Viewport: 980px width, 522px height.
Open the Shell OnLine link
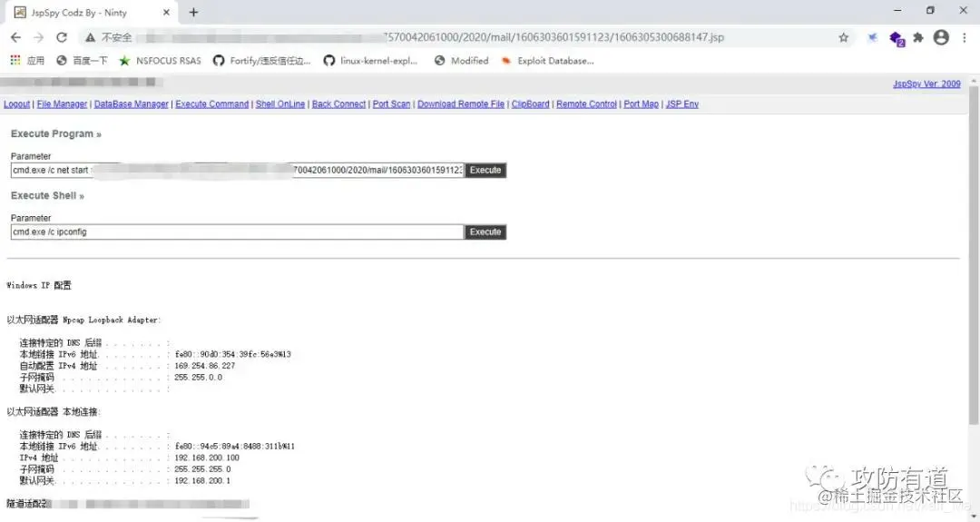(x=280, y=104)
